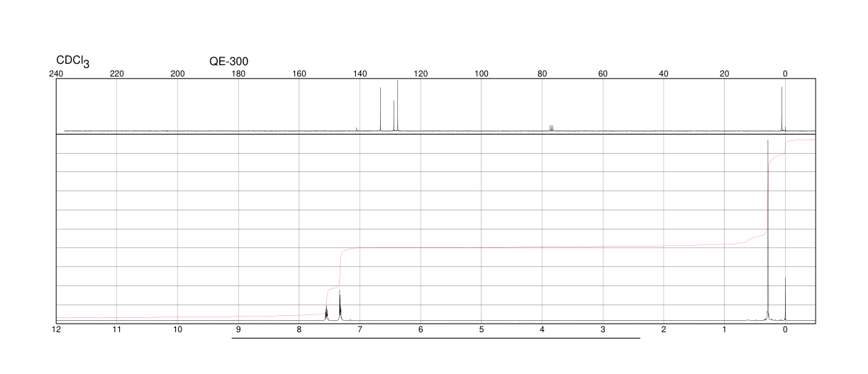This screenshot has height=374, width=868.
Task: Click the 120 ppm carbon axis label
Action: (x=421, y=74)
